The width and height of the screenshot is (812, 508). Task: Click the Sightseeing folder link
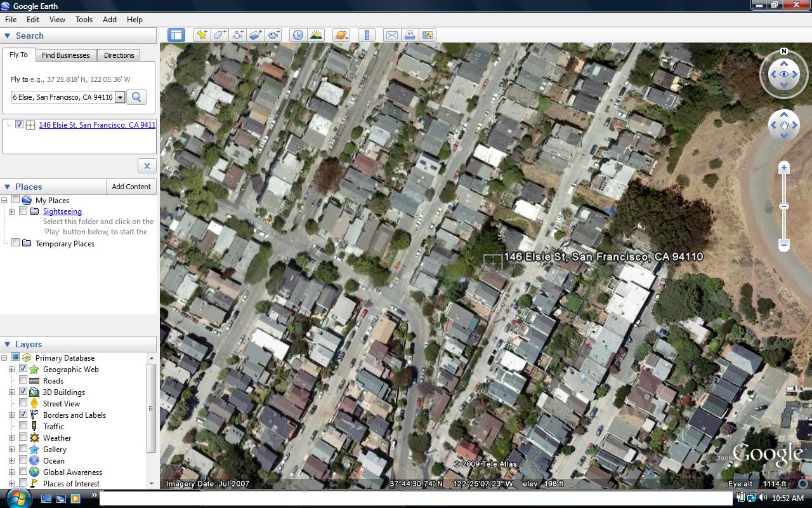click(62, 211)
